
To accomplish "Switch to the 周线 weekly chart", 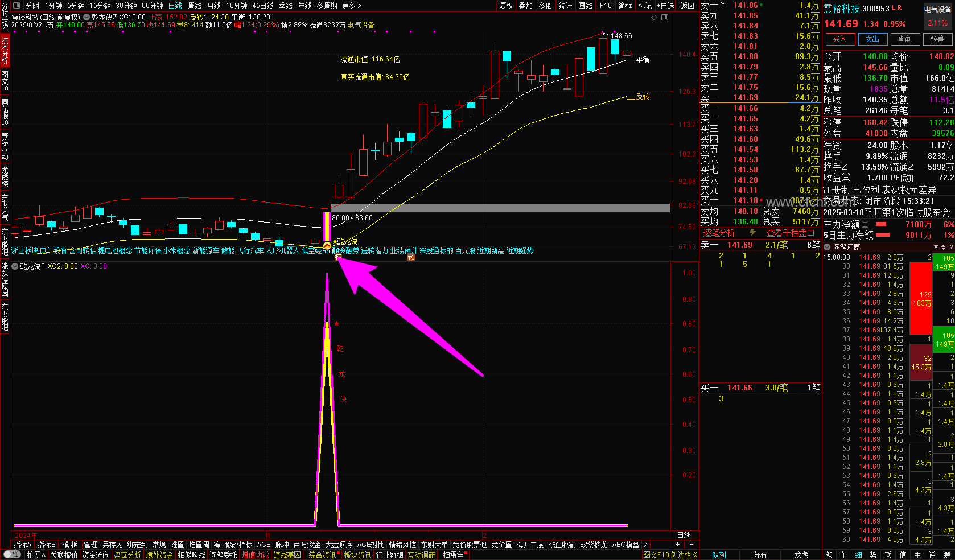I will coord(195,6).
